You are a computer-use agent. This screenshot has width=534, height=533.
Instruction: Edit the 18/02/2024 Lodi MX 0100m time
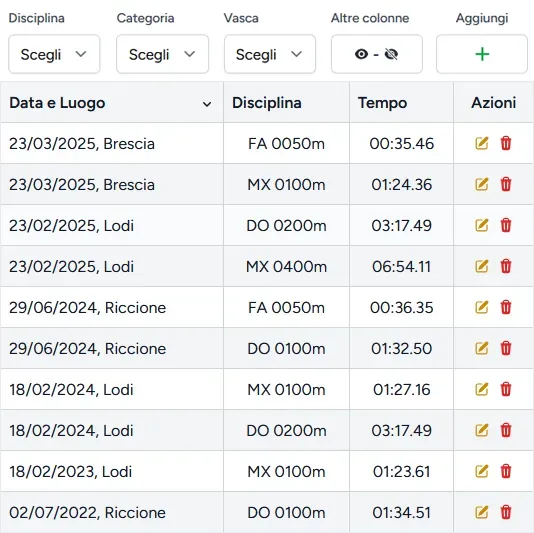pos(482,390)
